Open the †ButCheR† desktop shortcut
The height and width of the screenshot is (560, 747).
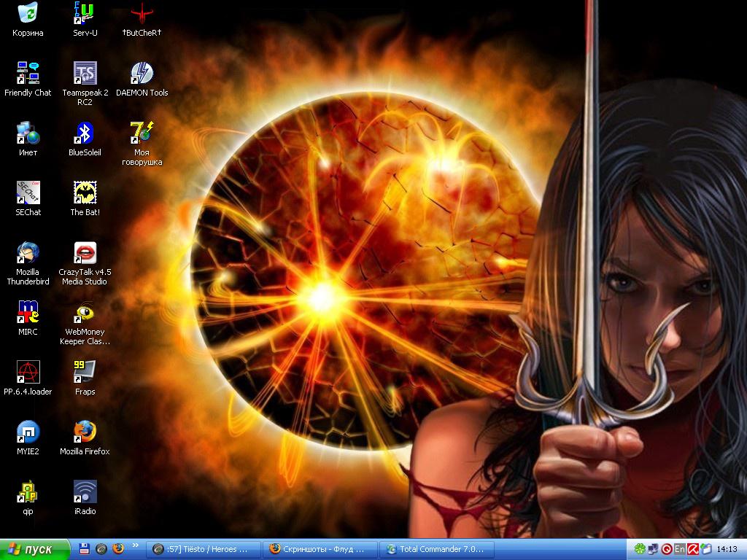tap(142, 20)
